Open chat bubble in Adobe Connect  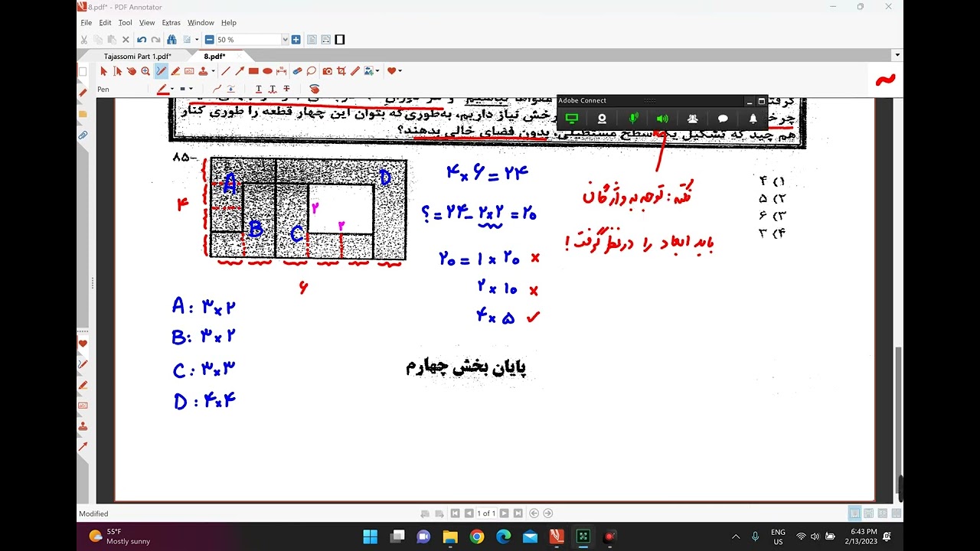tap(723, 119)
